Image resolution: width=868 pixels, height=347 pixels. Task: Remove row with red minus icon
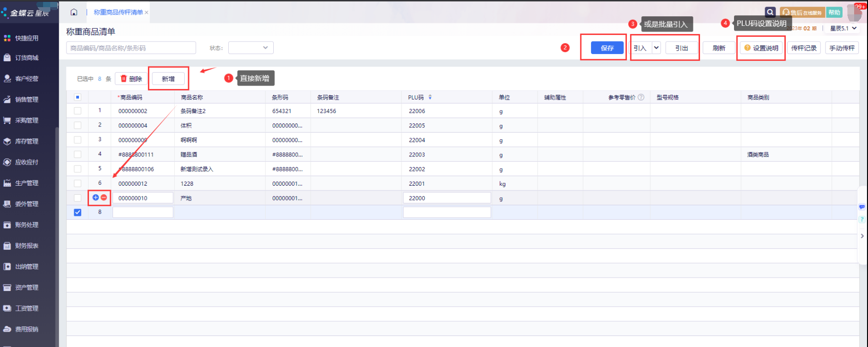(x=104, y=197)
